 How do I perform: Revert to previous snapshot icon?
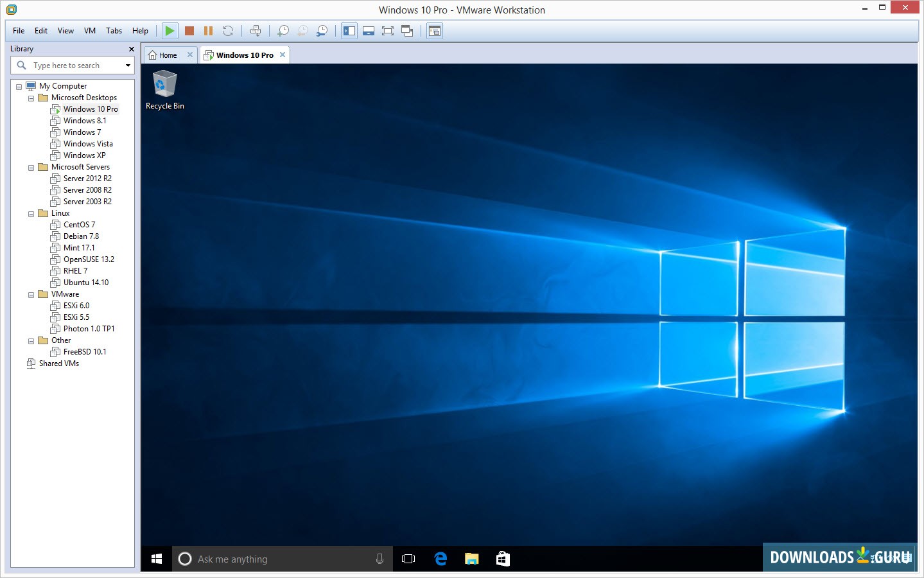point(302,31)
